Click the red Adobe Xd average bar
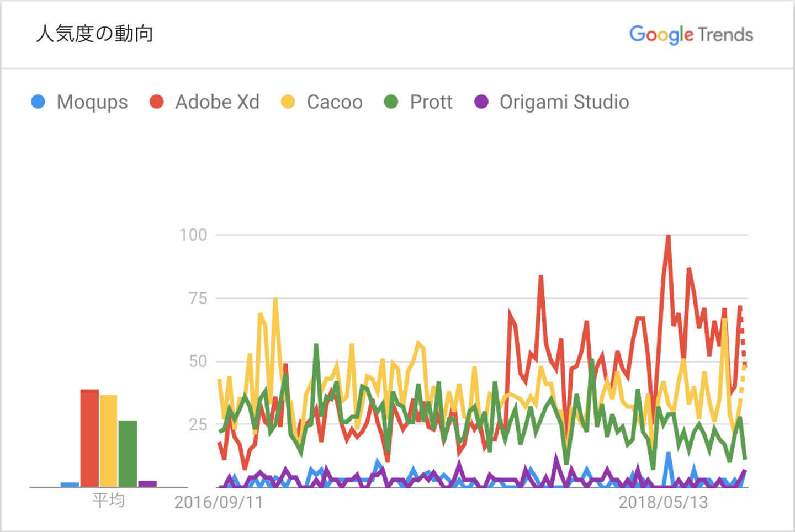 coord(89,438)
